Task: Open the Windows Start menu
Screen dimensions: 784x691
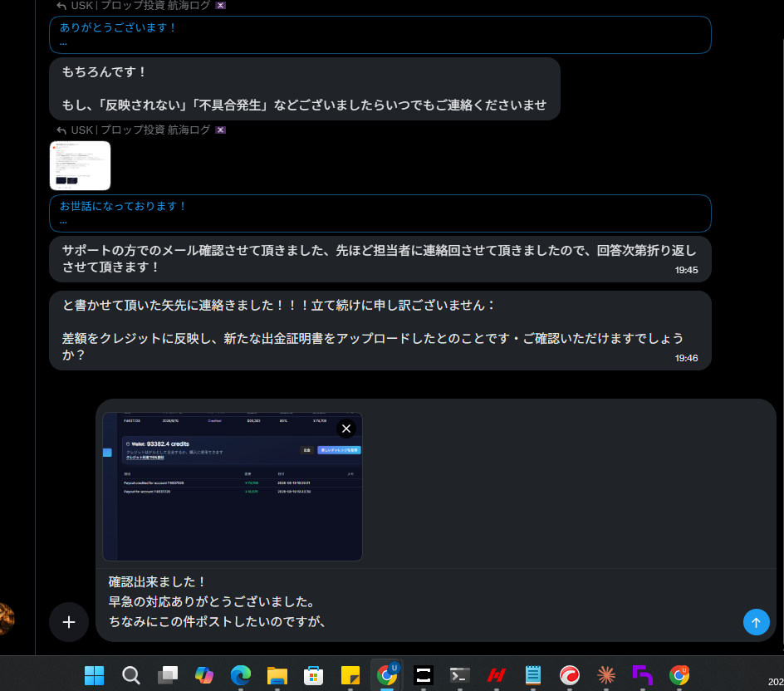Action: coord(94,675)
